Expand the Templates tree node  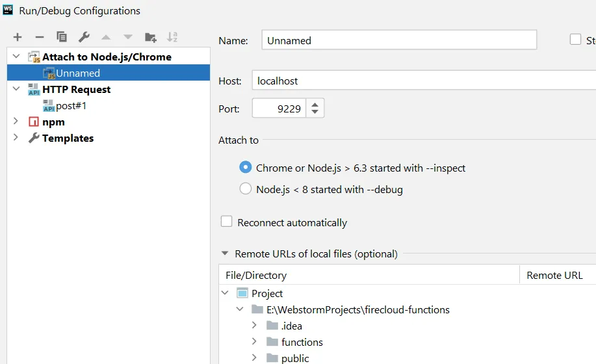point(16,138)
